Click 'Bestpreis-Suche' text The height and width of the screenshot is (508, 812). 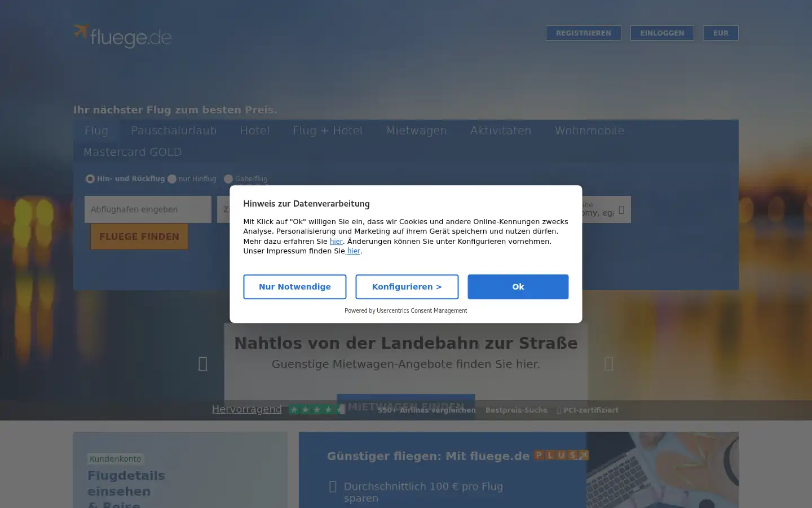pos(517,410)
